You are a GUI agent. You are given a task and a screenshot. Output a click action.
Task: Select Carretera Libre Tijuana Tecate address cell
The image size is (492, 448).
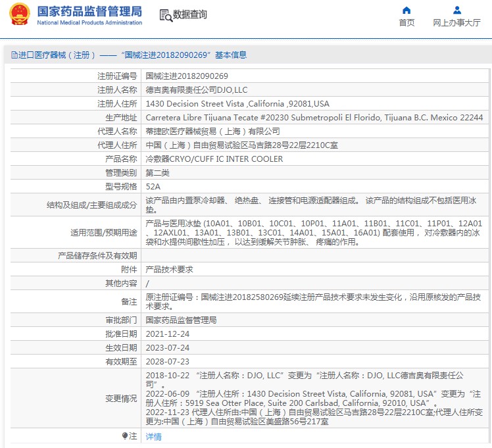coord(314,117)
